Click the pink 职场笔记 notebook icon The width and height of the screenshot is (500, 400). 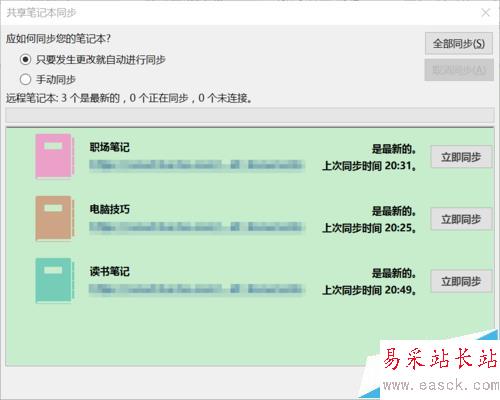click(x=55, y=156)
